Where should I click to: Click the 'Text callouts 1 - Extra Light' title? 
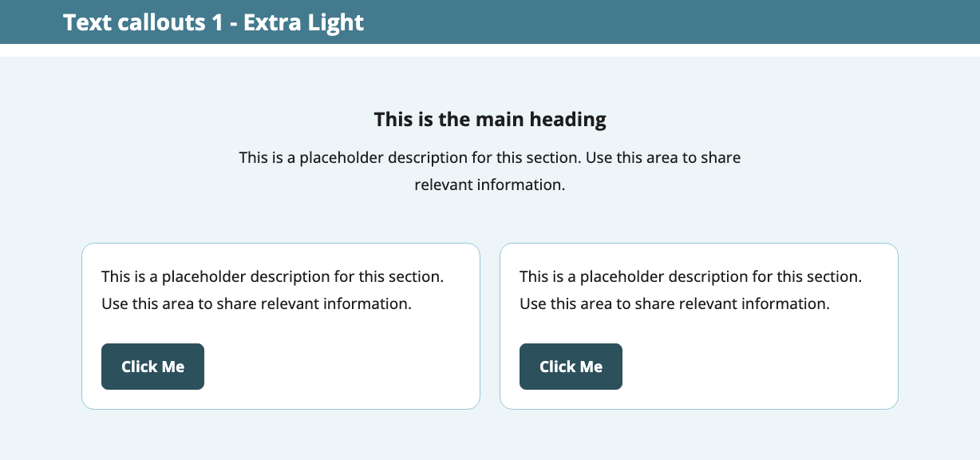click(213, 22)
